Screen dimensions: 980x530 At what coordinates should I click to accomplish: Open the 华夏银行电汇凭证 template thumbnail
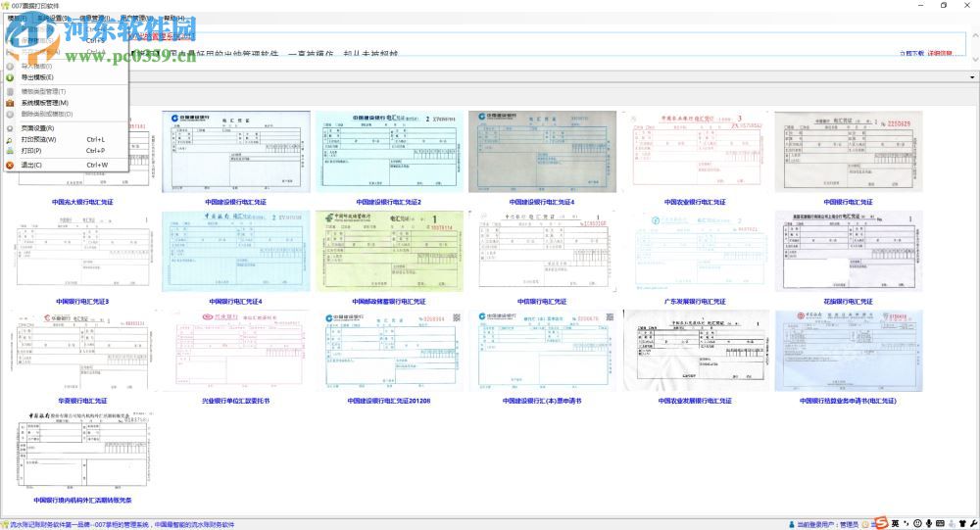[x=82, y=351]
